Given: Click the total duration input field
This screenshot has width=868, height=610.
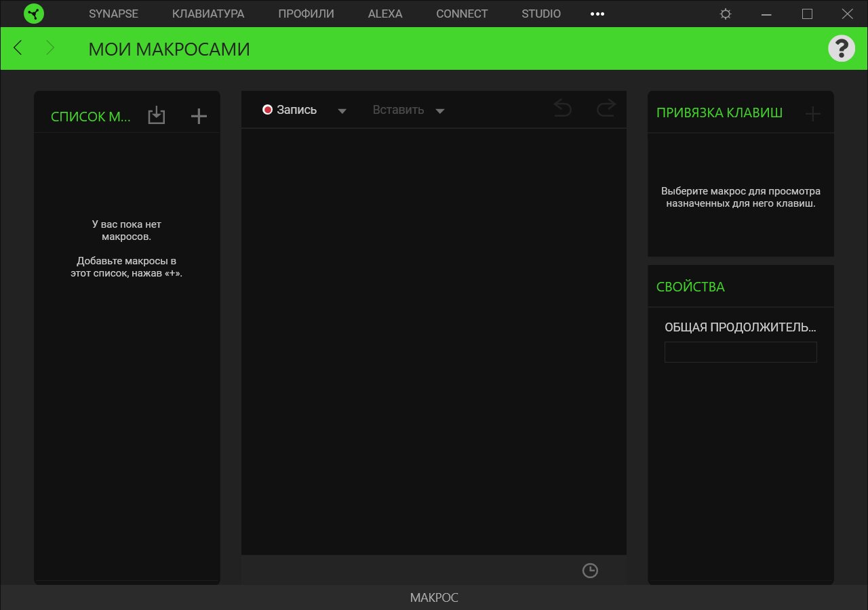Looking at the screenshot, I should coord(741,352).
